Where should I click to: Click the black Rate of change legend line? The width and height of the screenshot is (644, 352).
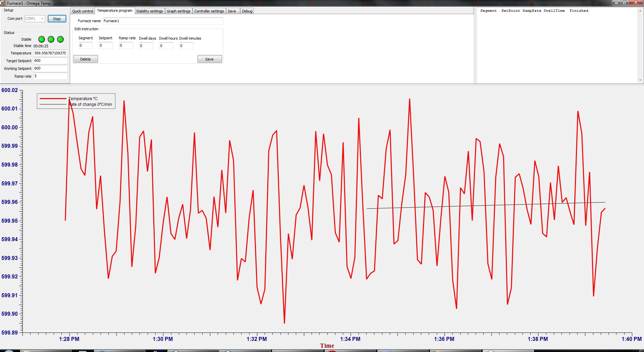pyautogui.click(x=53, y=104)
